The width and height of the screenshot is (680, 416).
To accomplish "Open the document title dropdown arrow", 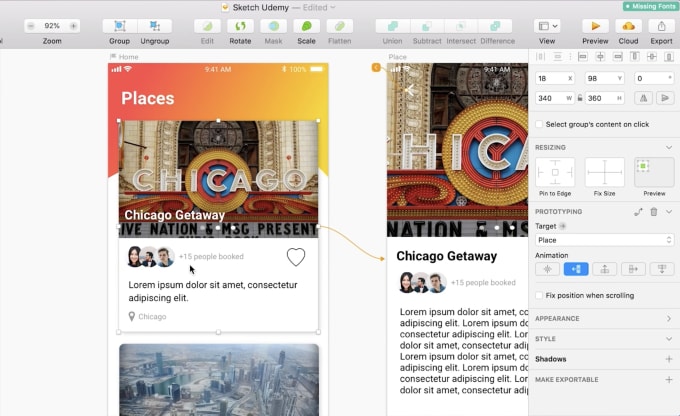I will (x=333, y=7).
